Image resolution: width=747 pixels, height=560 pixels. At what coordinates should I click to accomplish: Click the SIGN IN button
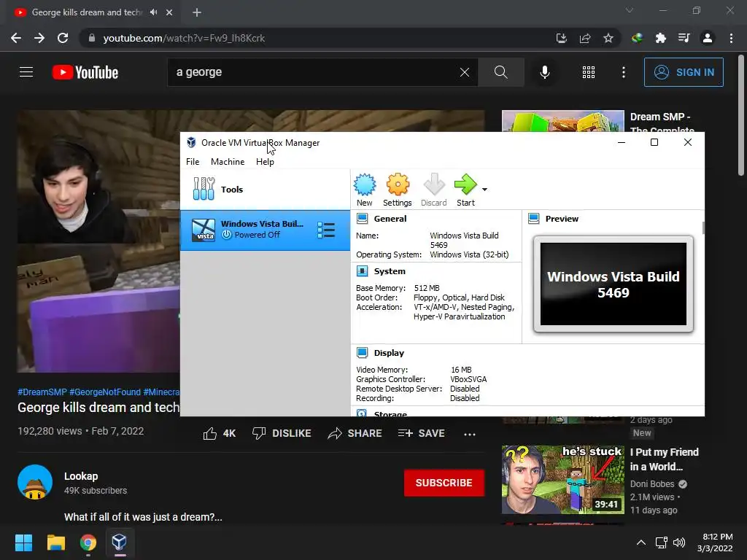pos(684,72)
